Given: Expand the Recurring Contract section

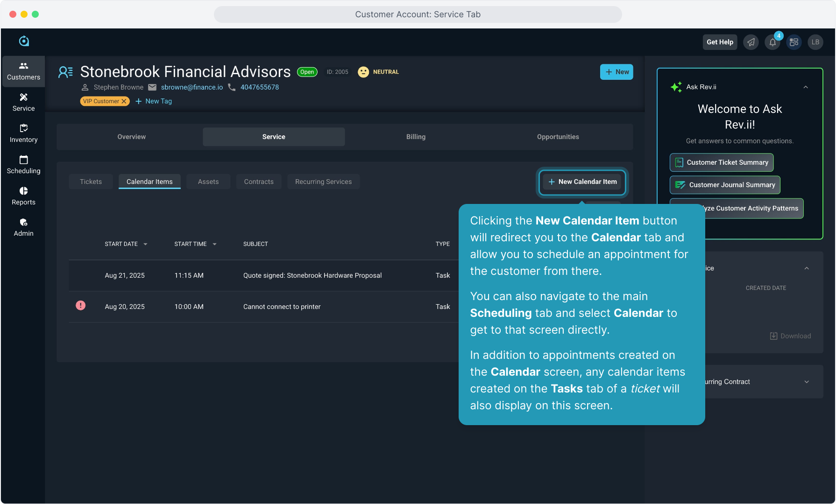Looking at the screenshot, I should (807, 382).
